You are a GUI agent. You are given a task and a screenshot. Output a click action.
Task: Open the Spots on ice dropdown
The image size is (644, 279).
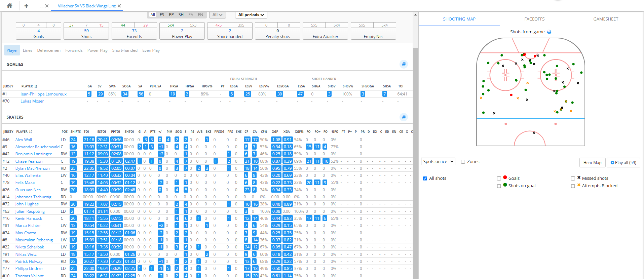point(438,162)
